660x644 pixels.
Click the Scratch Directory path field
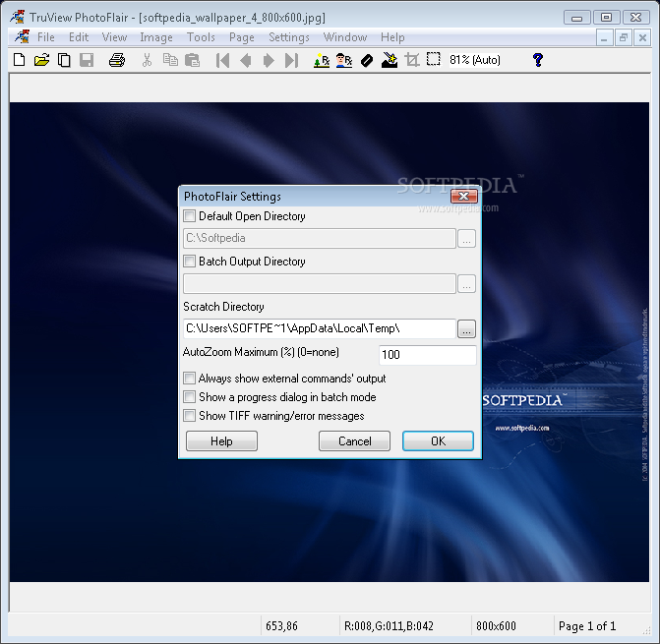(x=320, y=328)
